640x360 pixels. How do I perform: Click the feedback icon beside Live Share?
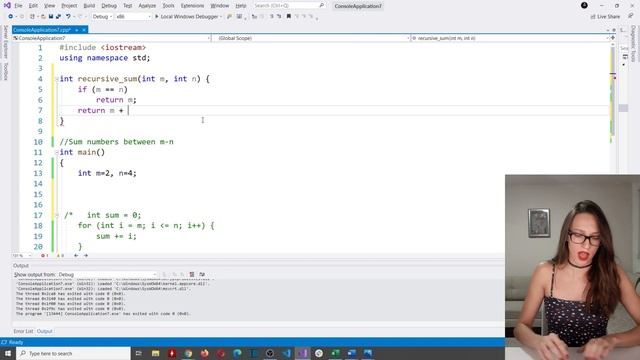[631, 17]
